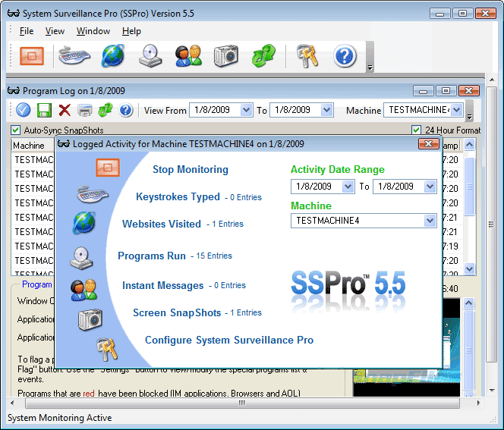
Task: Click the disc drive icon in activity dialog sidebar
Action: tap(81, 258)
